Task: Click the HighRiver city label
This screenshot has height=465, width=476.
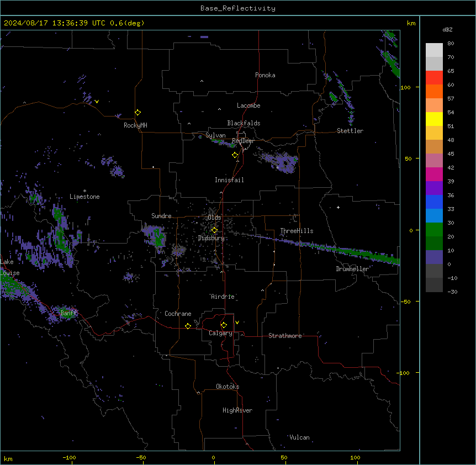Action: pyautogui.click(x=237, y=410)
